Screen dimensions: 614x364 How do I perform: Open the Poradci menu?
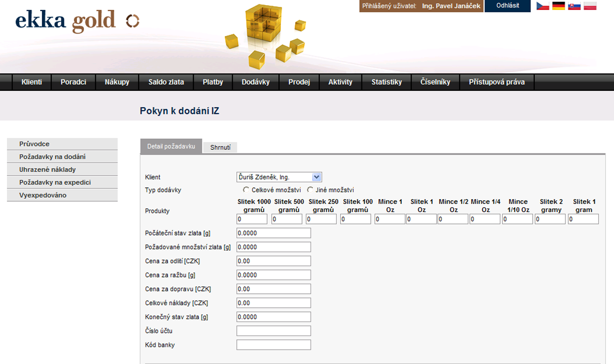(x=73, y=82)
